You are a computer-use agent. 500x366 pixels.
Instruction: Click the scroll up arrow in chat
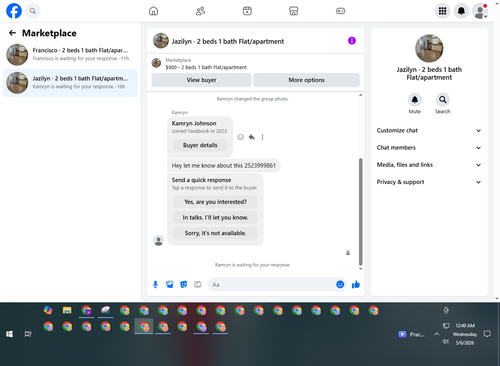click(360, 95)
